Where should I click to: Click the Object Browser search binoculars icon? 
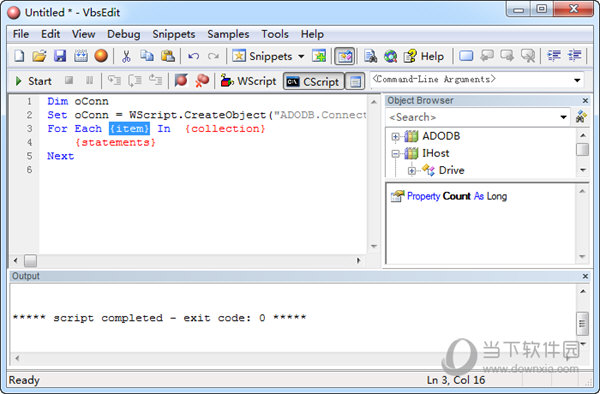(x=581, y=117)
